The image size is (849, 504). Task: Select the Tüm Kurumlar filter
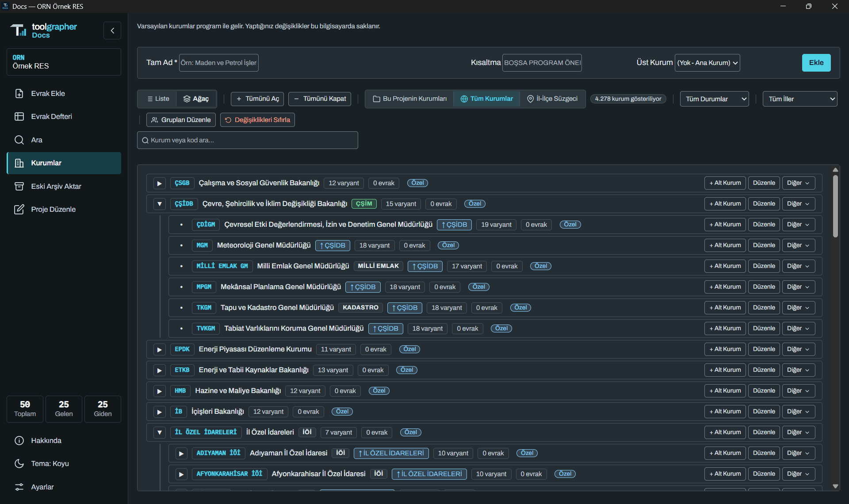486,99
